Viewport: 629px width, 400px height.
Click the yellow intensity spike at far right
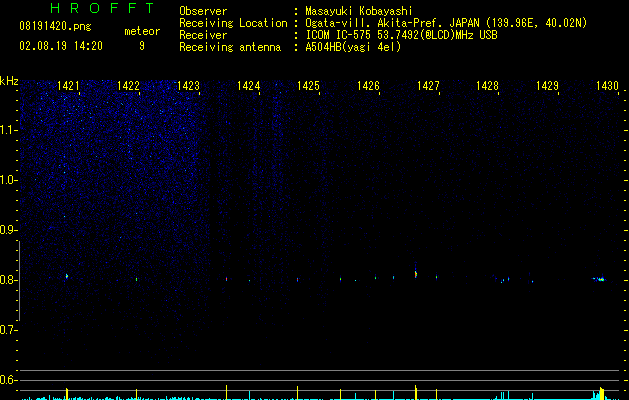click(601, 393)
